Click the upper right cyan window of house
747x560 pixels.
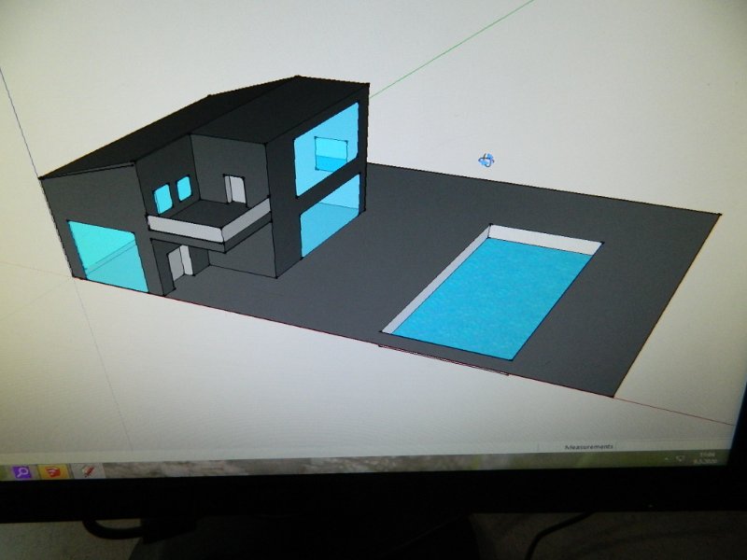[x=327, y=149]
